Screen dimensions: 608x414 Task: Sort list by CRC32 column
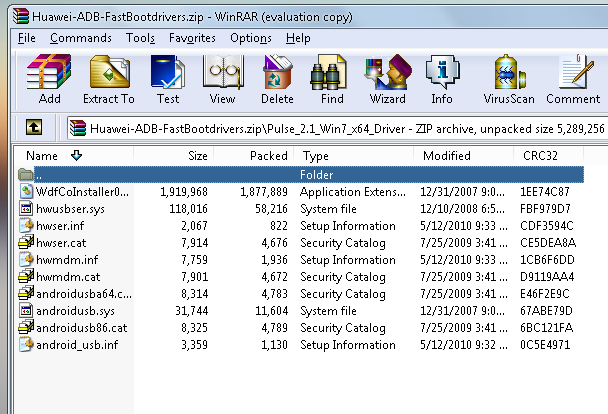coord(541,156)
